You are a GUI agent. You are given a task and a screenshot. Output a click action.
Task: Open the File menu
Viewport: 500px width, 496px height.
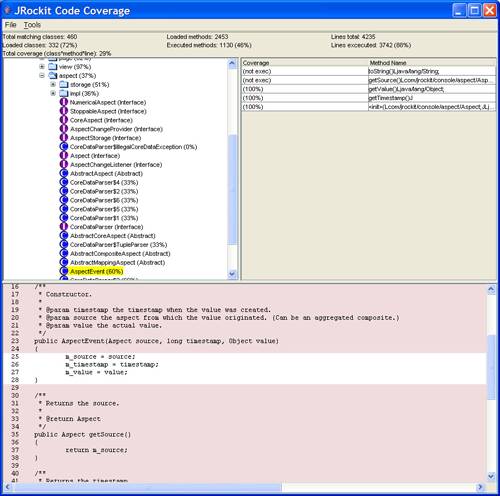[10, 25]
